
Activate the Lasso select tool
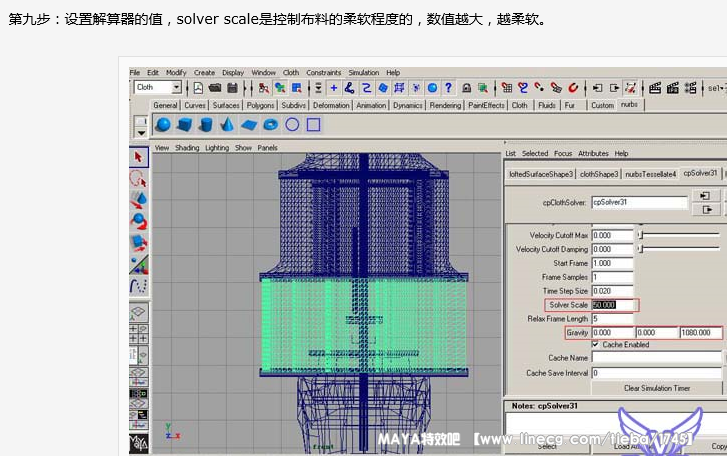(139, 178)
